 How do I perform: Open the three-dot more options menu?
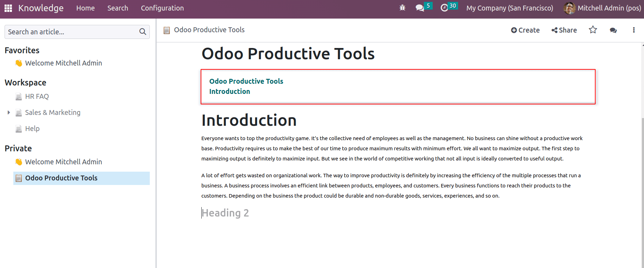click(x=633, y=30)
